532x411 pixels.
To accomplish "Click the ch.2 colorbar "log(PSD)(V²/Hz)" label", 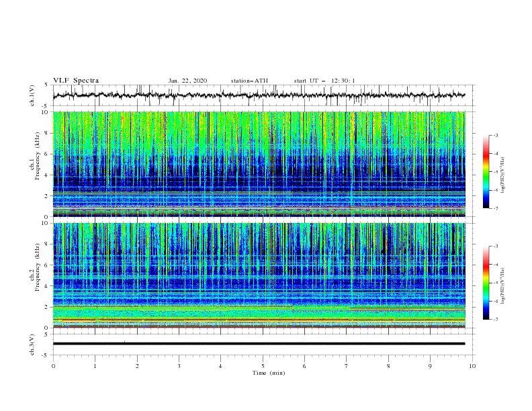I will 504,285.
